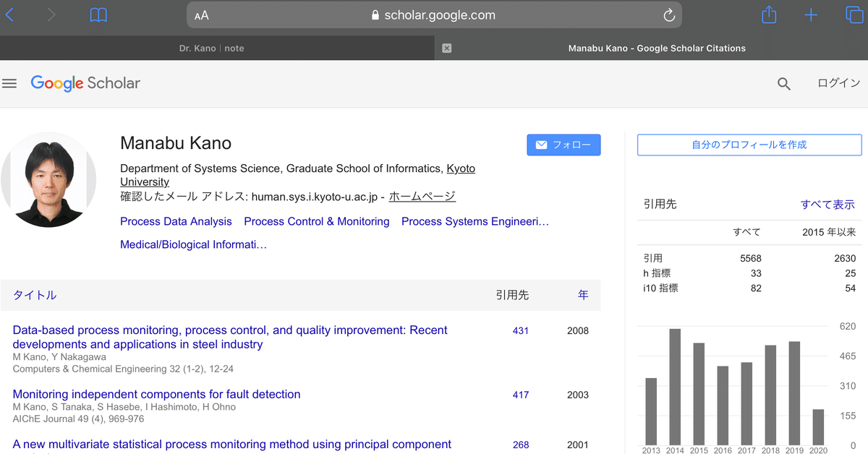
Task: Open the Safari bookmarks book icon
Action: tap(98, 15)
